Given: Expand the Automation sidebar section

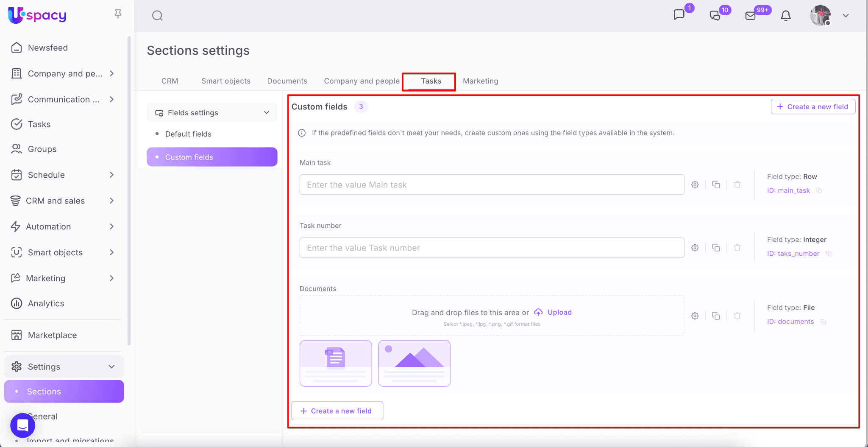Looking at the screenshot, I should (x=111, y=226).
